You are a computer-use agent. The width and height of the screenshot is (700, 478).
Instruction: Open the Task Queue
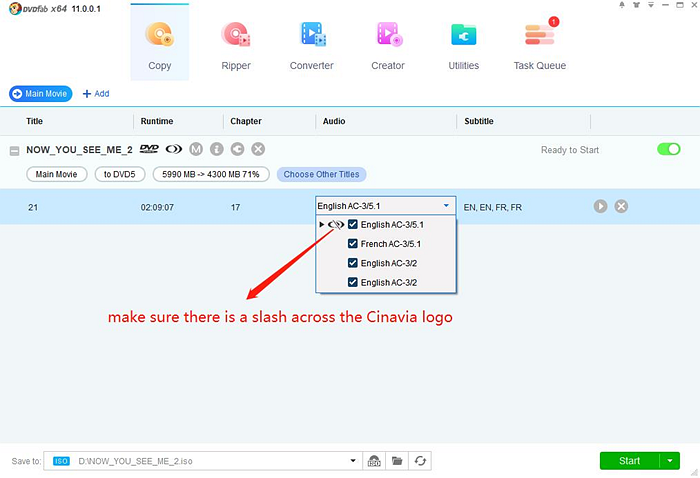pos(540,46)
